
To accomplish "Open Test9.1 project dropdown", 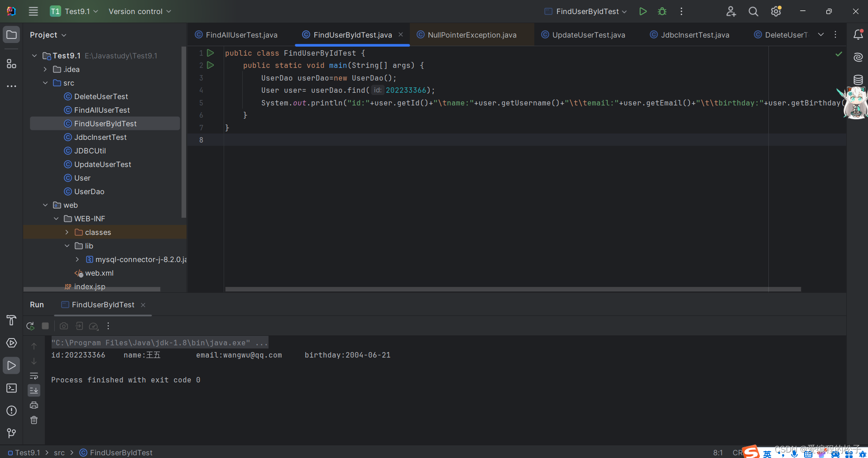I will point(74,11).
